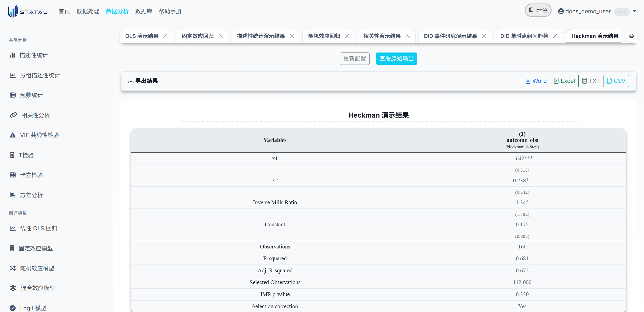Viewport: 644px width, 312px height.
Task: Click the IMR p-value cell 0.330
Action: [x=522, y=294]
